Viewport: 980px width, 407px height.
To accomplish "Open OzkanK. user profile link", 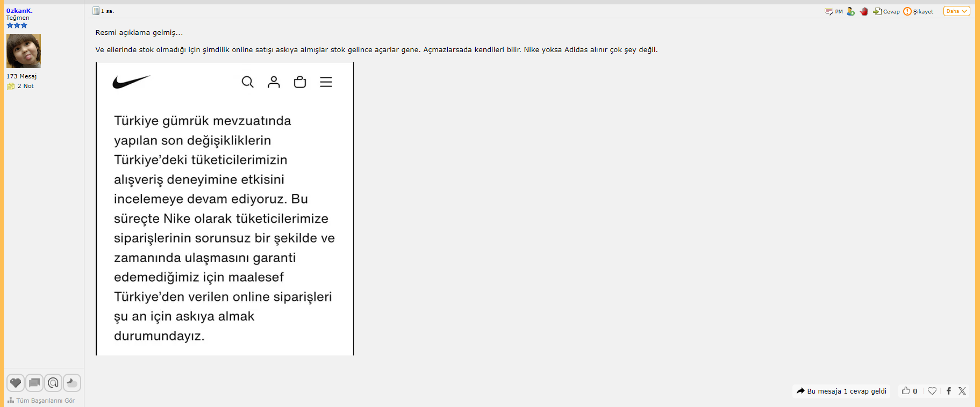I will pos(19,11).
